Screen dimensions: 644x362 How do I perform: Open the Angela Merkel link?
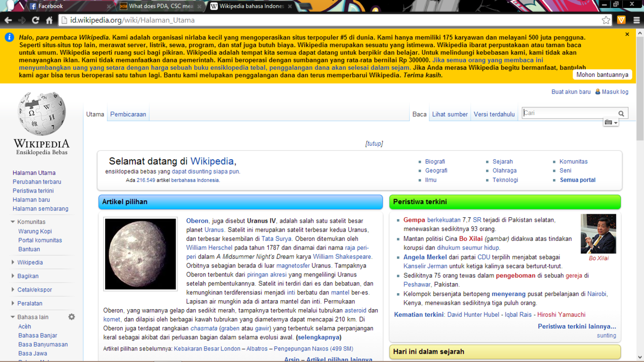(425, 257)
